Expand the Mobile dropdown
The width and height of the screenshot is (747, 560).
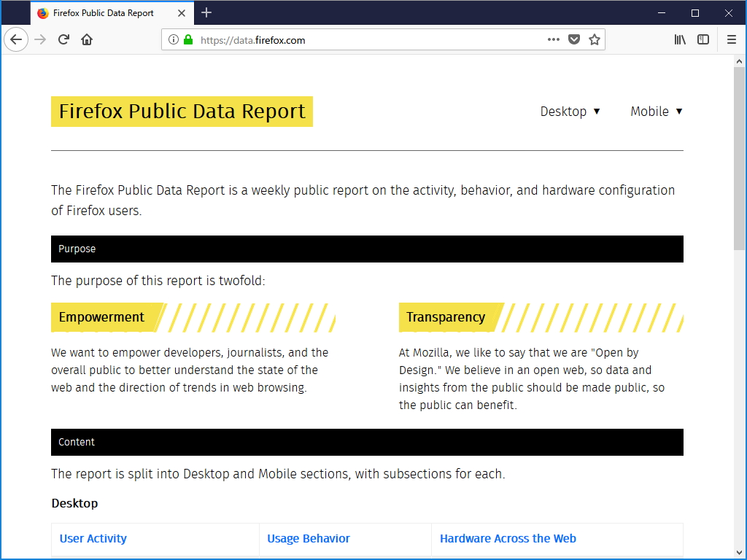656,111
